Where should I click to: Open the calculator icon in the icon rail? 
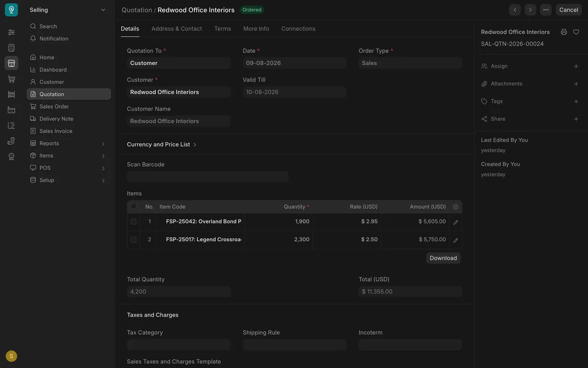click(x=11, y=48)
